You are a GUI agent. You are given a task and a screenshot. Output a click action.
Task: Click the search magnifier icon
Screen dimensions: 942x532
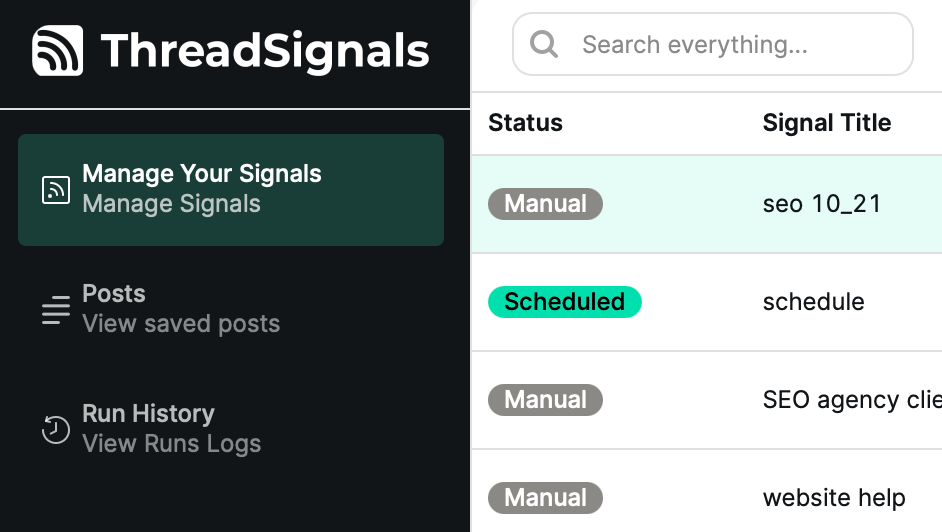(x=544, y=44)
